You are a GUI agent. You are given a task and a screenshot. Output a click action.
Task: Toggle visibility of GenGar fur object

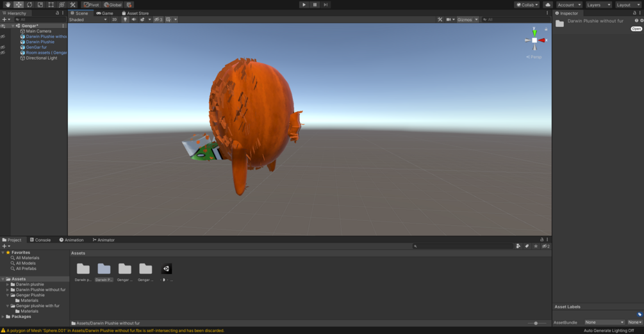(x=3, y=47)
